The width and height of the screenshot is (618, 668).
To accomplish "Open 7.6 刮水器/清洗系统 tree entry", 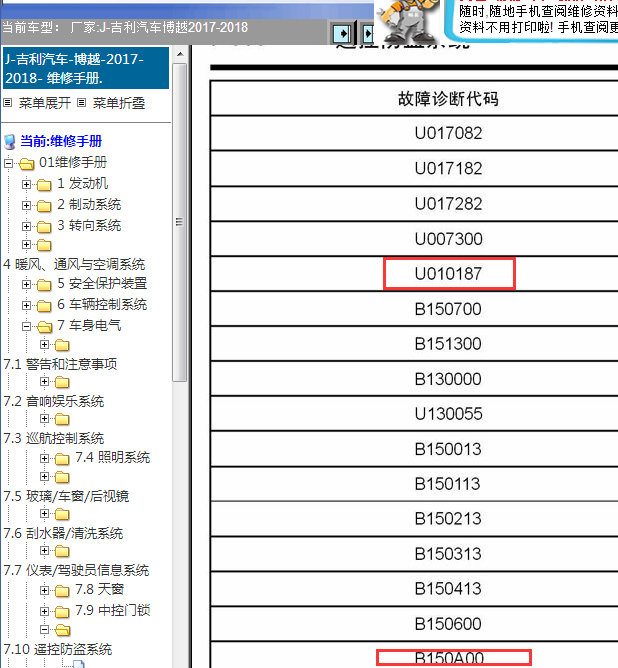I will tap(63, 533).
